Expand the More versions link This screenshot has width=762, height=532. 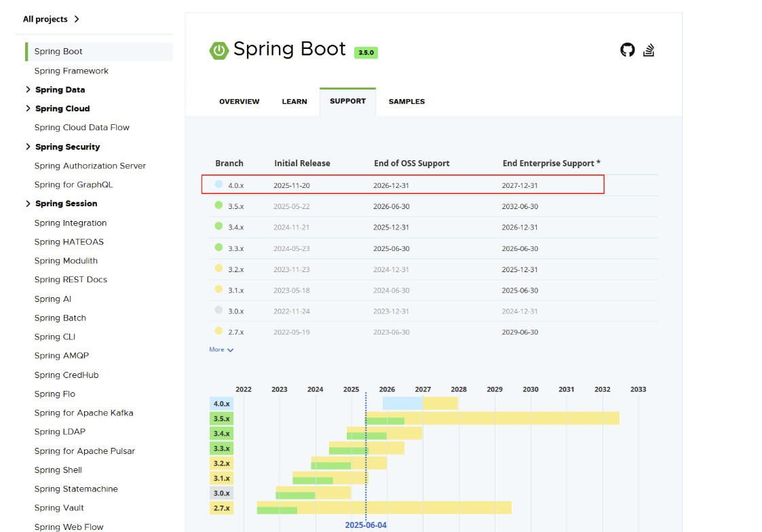pyautogui.click(x=221, y=350)
